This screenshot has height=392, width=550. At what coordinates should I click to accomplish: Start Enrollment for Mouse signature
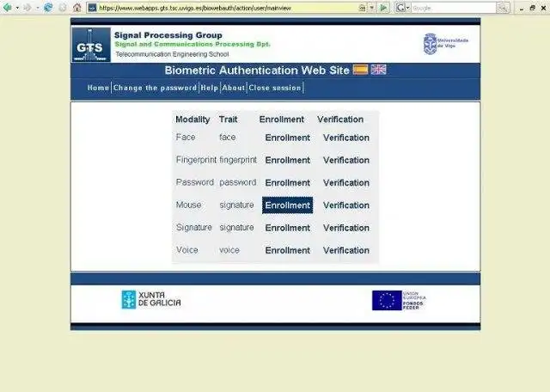(x=287, y=205)
